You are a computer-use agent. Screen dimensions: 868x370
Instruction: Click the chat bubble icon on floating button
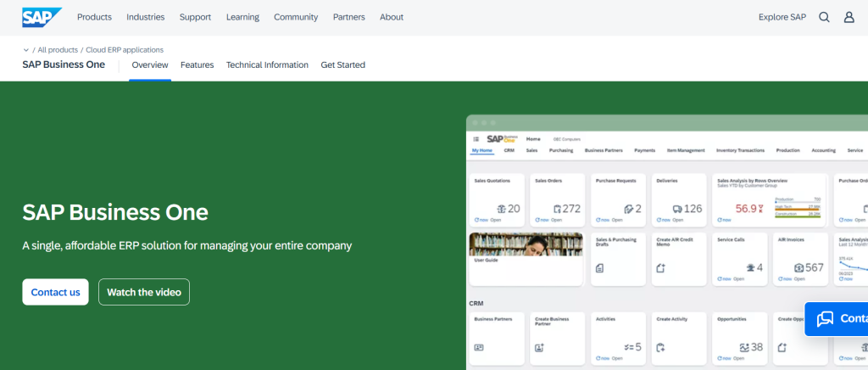825,318
